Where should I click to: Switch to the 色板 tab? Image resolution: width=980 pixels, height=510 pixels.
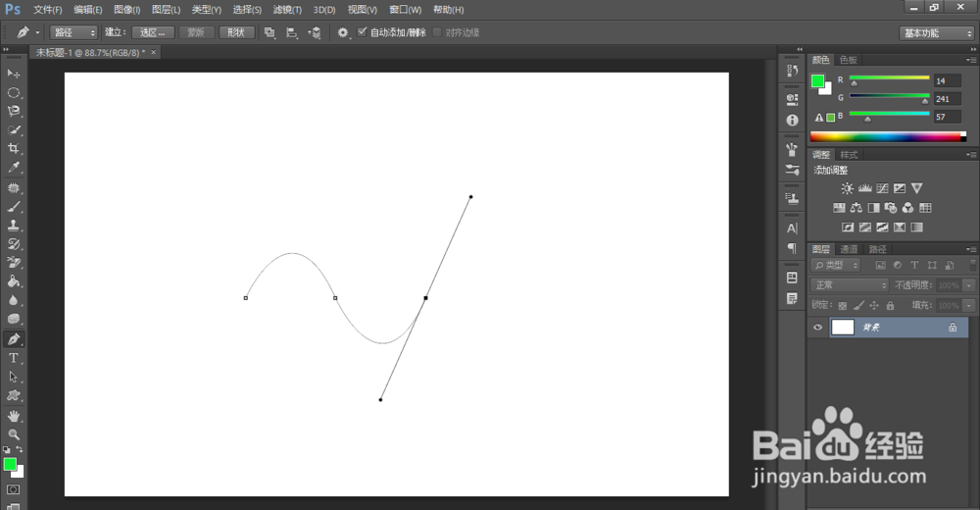(x=848, y=60)
